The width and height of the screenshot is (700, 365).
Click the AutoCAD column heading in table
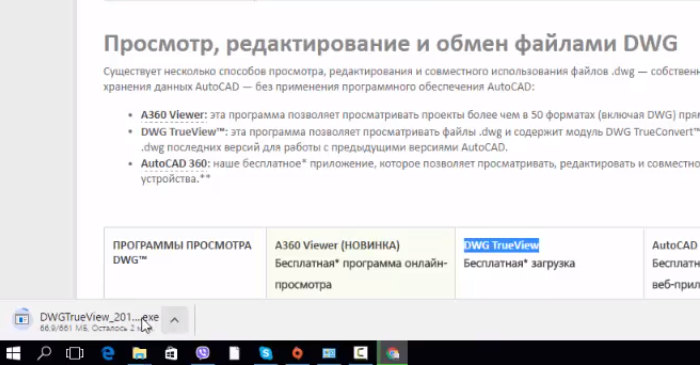click(x=675, y=245)
